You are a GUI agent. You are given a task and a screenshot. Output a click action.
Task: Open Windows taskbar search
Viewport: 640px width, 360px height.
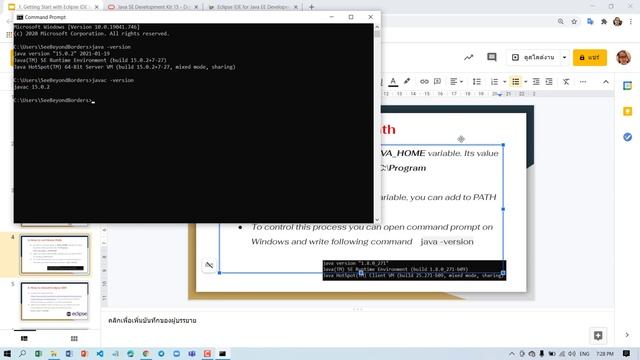coord(22,353)
